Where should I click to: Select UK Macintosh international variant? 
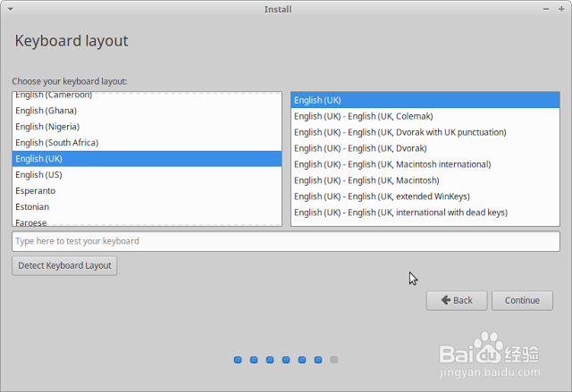425,164
